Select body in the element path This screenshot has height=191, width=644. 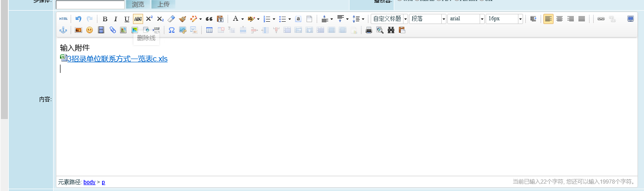[90, 182]
